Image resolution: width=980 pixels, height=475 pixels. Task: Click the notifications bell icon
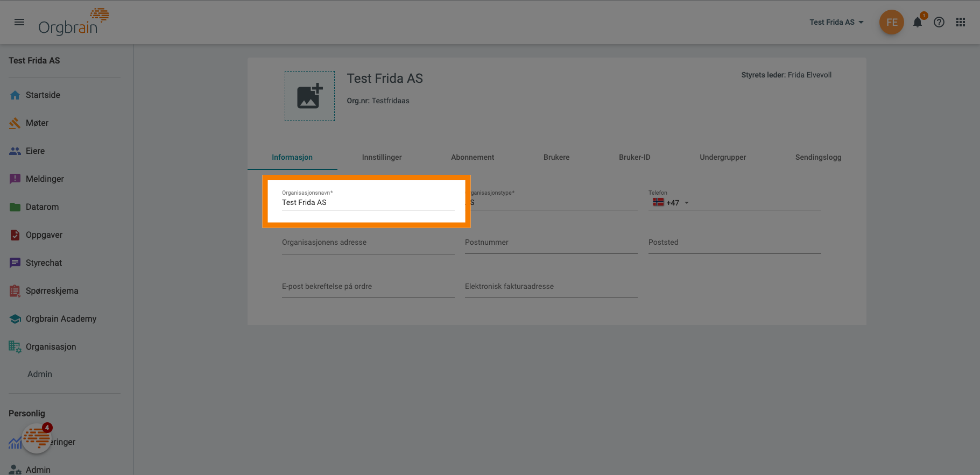(918, 22)
